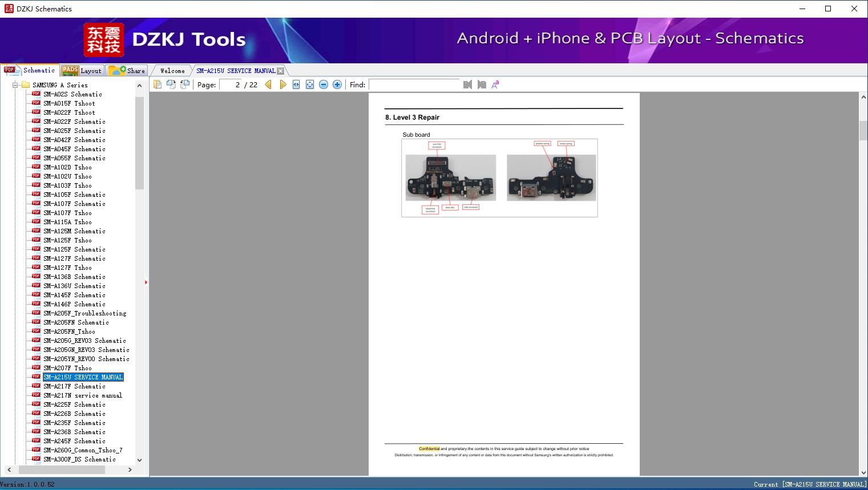The image size is (868, 490).
Task: Go to the next page arrow
Action: (x=283, y=84)
